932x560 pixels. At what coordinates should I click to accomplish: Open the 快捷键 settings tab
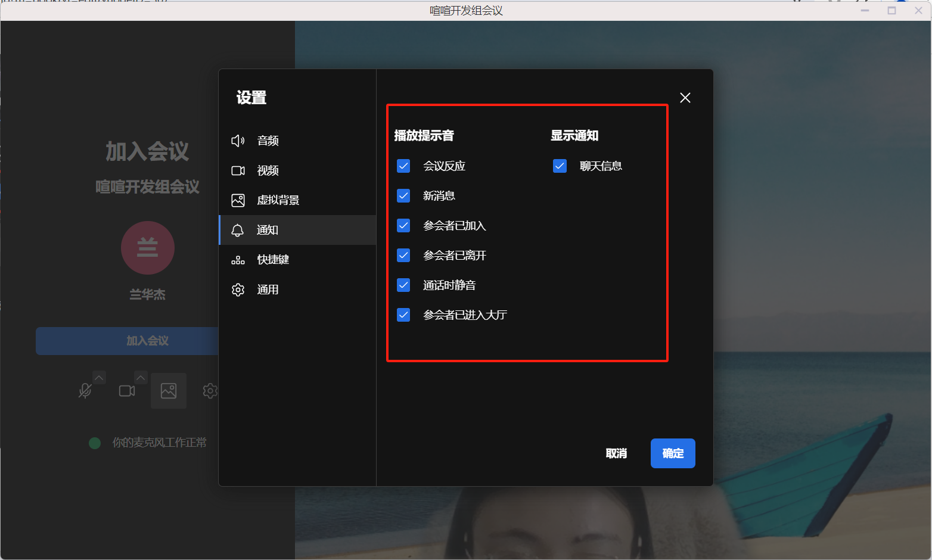click(273, 260)
